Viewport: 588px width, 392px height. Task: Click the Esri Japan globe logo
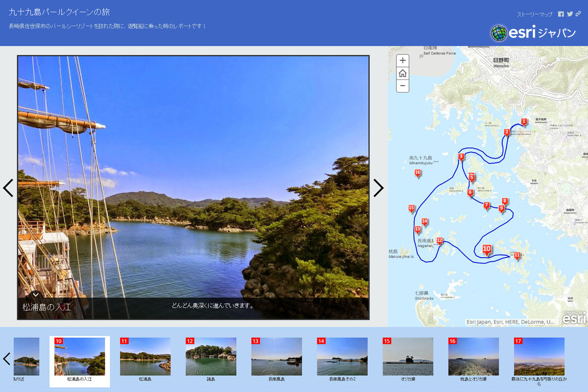(x=499, y=33)
